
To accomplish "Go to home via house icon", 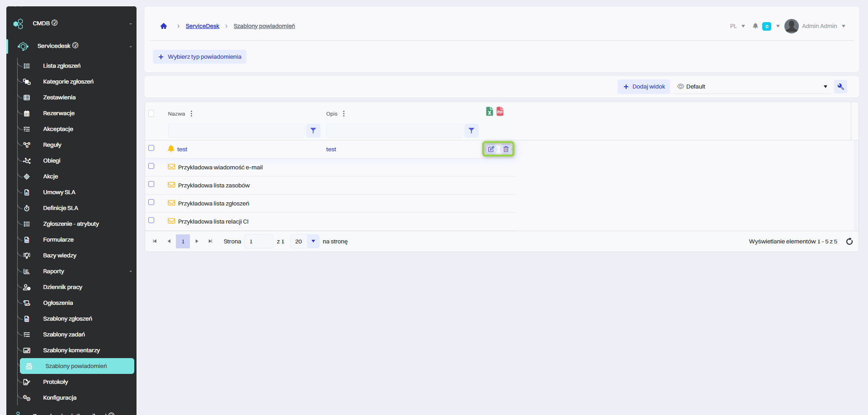I will pyautogui.click(x=164, y=26).
